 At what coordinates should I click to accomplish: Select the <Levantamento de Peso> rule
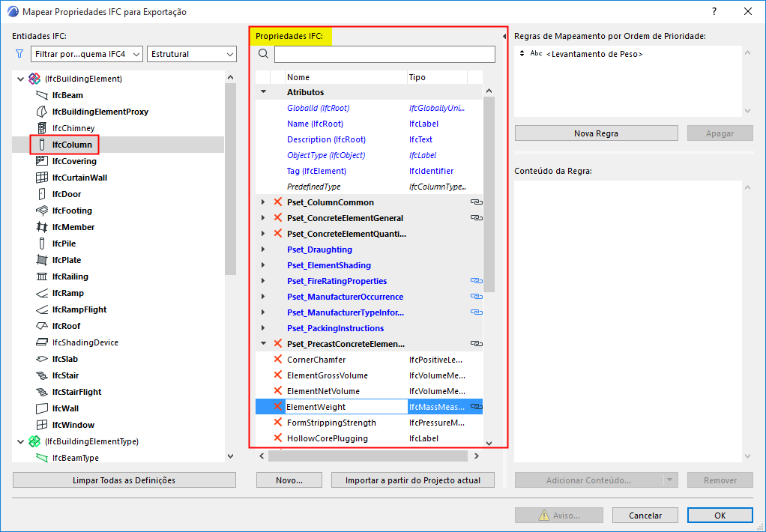point(594,54)
